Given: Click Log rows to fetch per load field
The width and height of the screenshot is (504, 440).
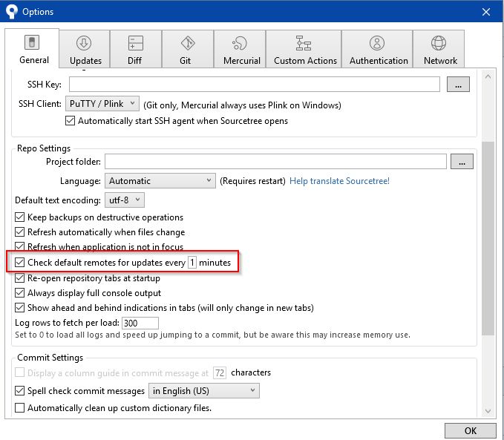Looking at the screenshot, I should click(x=140, y=323).
